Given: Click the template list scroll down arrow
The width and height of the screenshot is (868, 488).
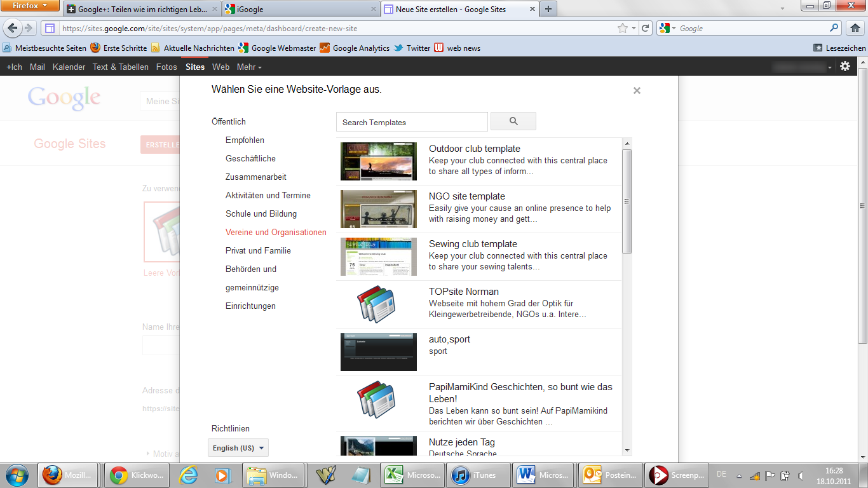Looking at the screenshot, I should point(627,450).
